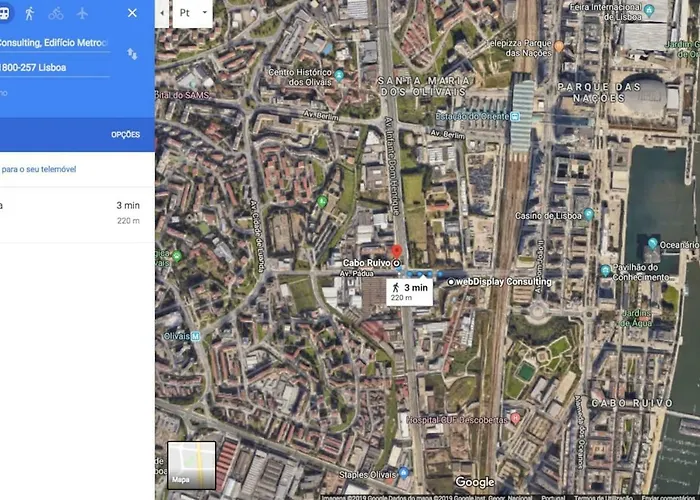
Task: Edit the Consulting, Edifício Metro origin field
Action: click(54, 43)
